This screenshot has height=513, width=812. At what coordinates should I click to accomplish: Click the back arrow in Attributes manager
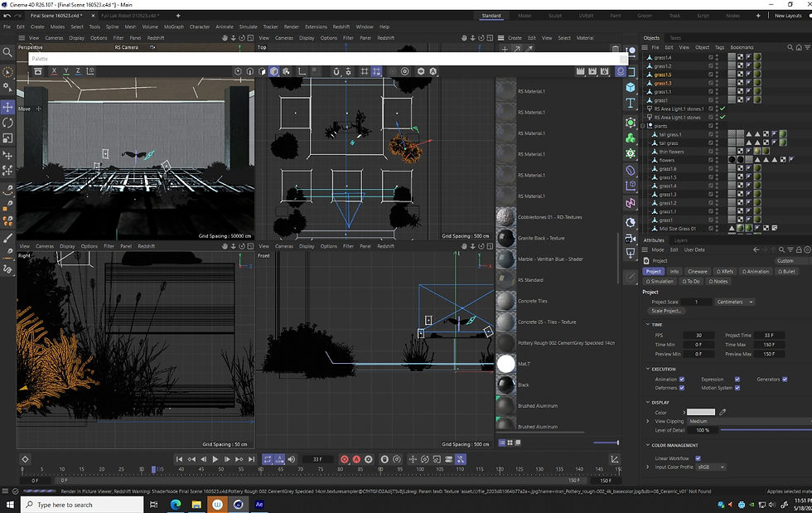tap(756, 249)
